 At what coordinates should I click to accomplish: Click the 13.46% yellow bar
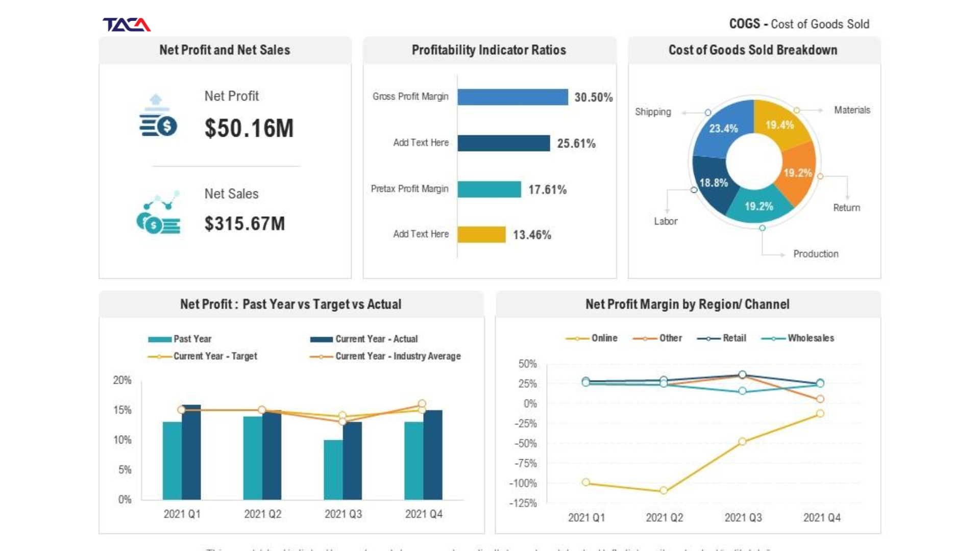(481, 235)
